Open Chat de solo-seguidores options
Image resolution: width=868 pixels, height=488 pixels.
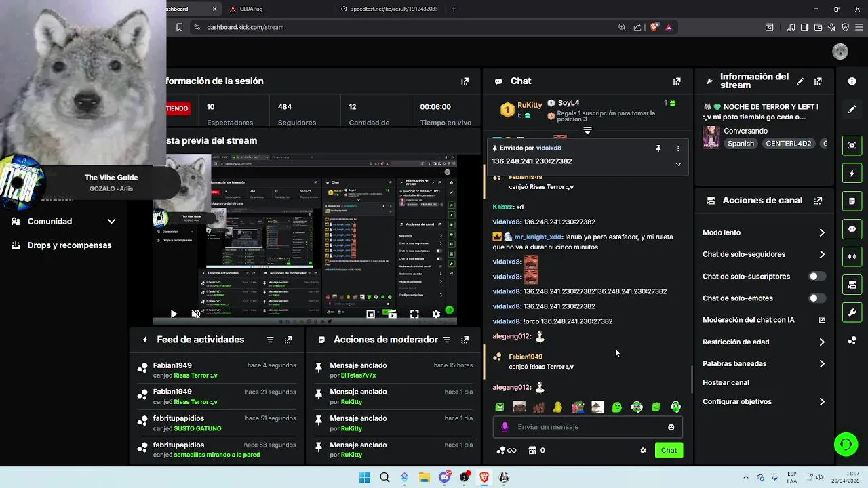tap(764, 254)
